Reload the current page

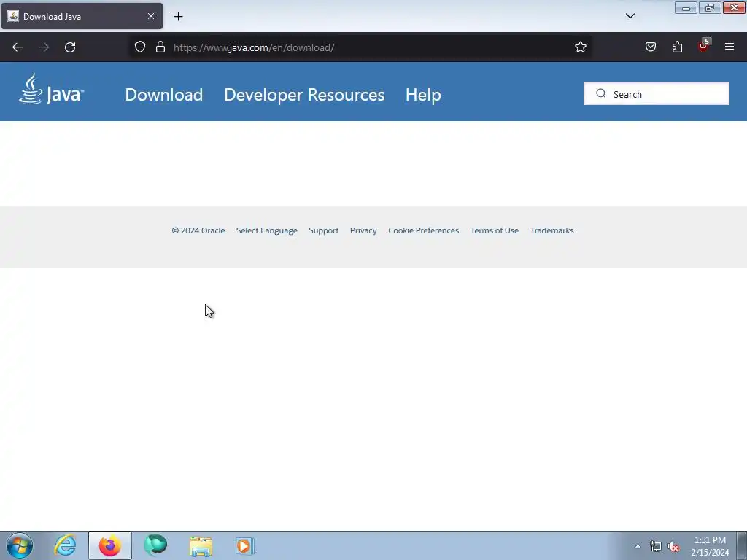click(70, 47)
